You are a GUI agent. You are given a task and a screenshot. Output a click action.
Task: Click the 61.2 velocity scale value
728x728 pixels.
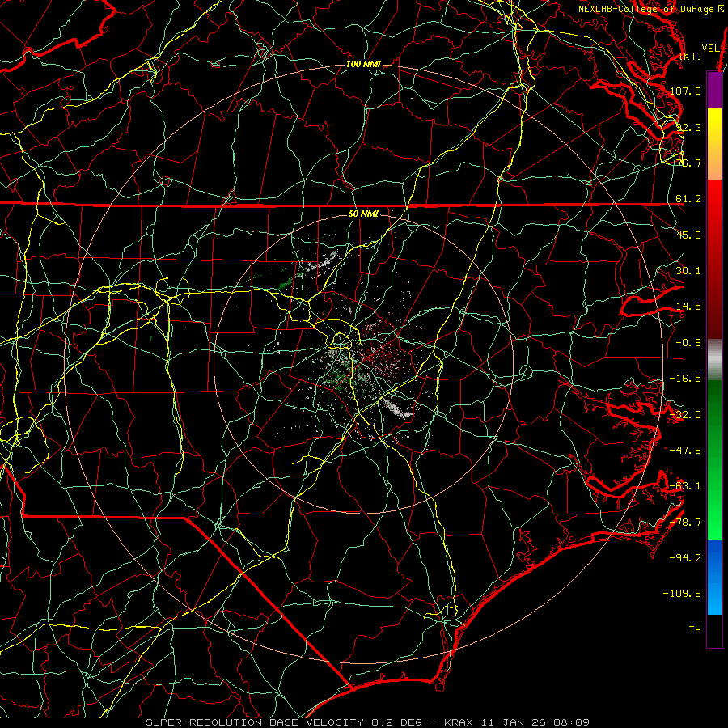click(688, 199)
